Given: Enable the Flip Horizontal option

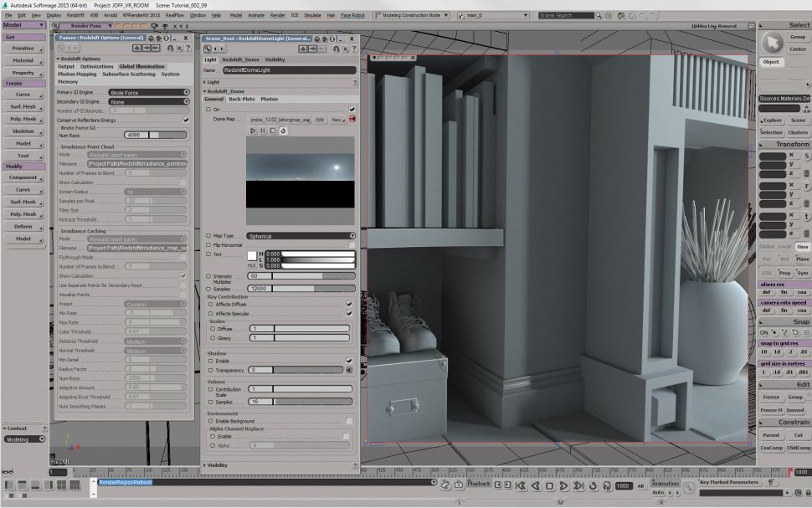Looking at the screenshot, I should coord(351,244).
